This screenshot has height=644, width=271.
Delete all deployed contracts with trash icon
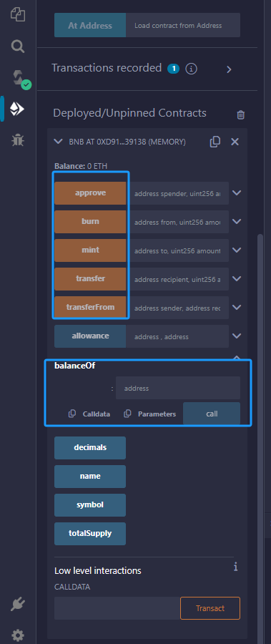241,115
